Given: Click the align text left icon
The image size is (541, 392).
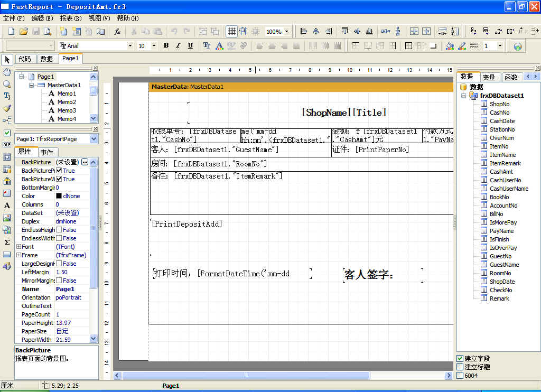Looking at the screenshot, I should point(260,45).
